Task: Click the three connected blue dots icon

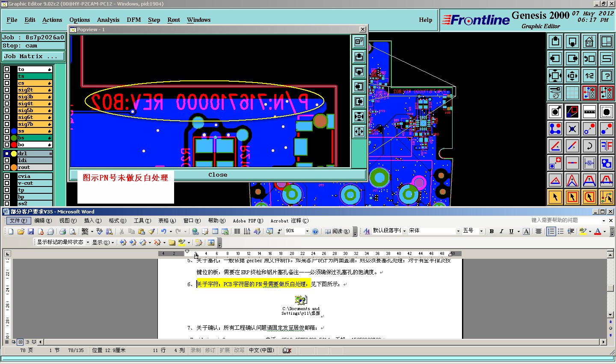Action: point(555,129)
